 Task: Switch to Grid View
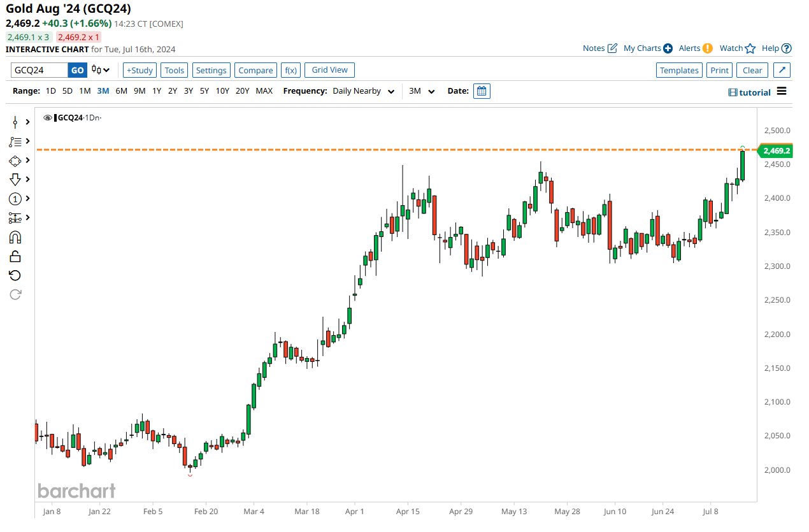tap(330, 69)
